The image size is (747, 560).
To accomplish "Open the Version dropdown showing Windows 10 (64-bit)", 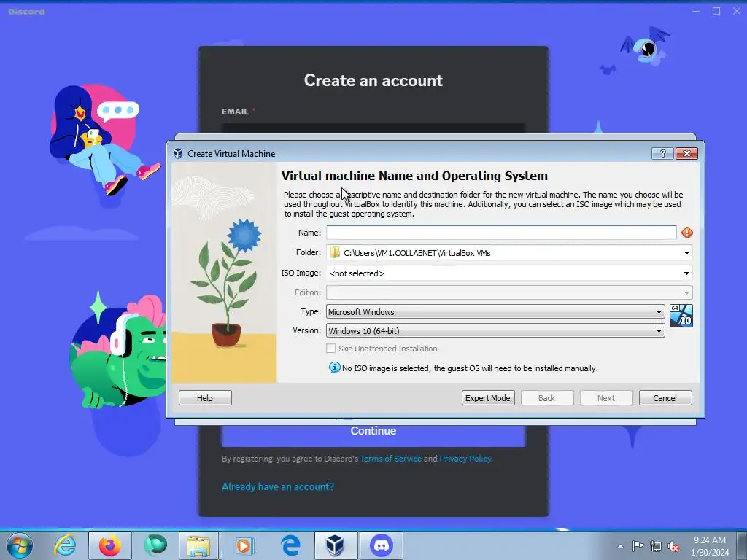I will tap(495, 331).
